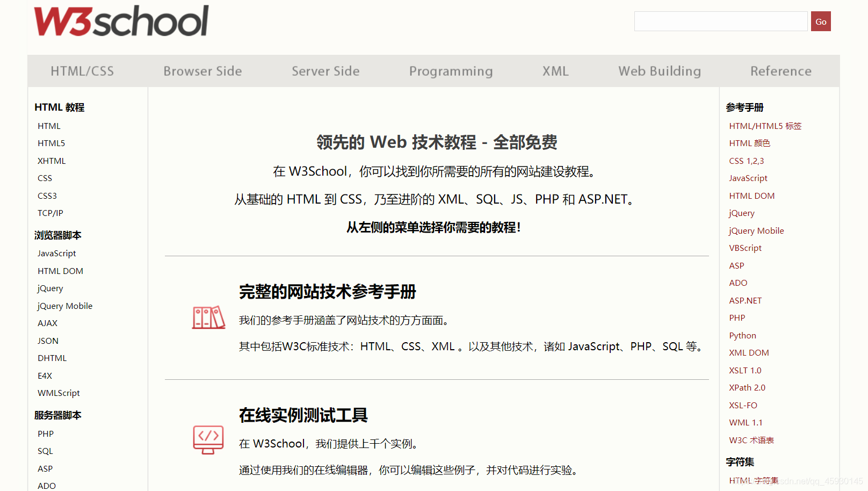Open VBScript reference link
The height and width of the screenshot is (491, 868).
[745, 248]
